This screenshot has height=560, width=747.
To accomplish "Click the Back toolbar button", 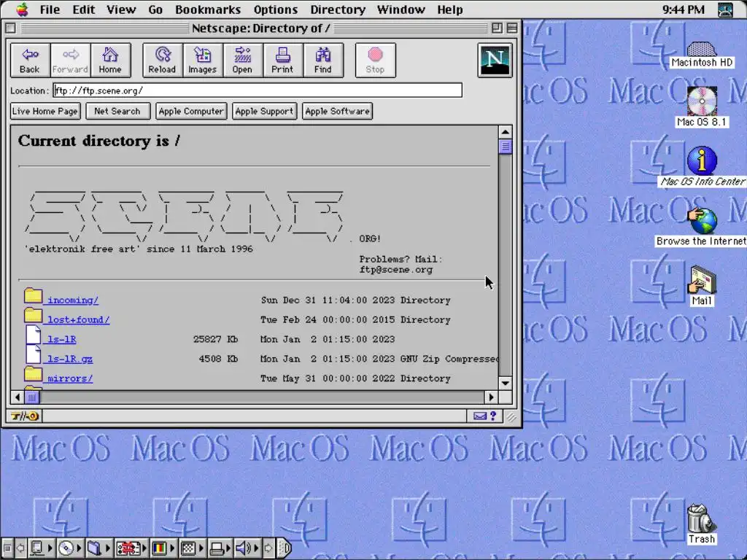I will (30, 60).
